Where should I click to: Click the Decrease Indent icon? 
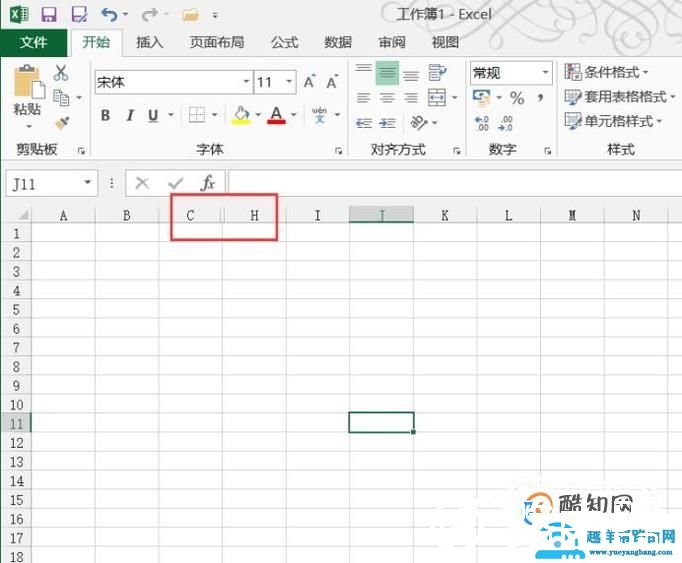point(364,124)
